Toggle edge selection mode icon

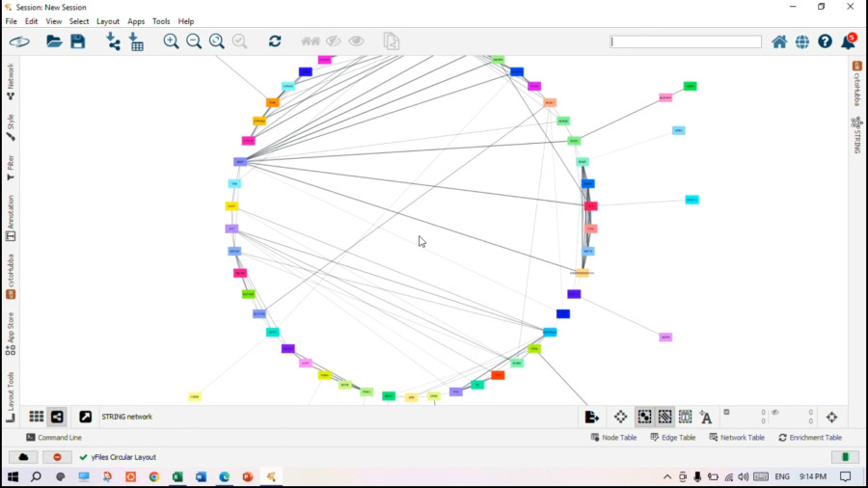pos(665,418)
